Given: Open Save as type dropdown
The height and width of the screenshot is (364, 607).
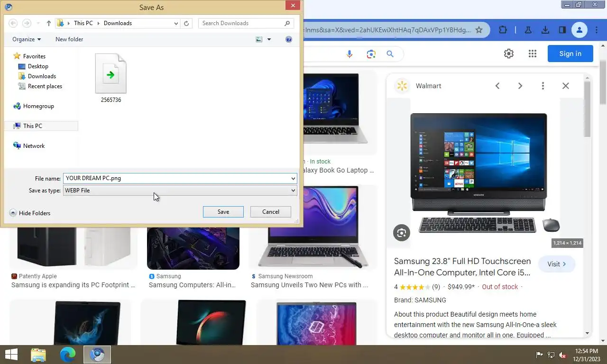Looking at the screenshot, I should tap(180, 191).
